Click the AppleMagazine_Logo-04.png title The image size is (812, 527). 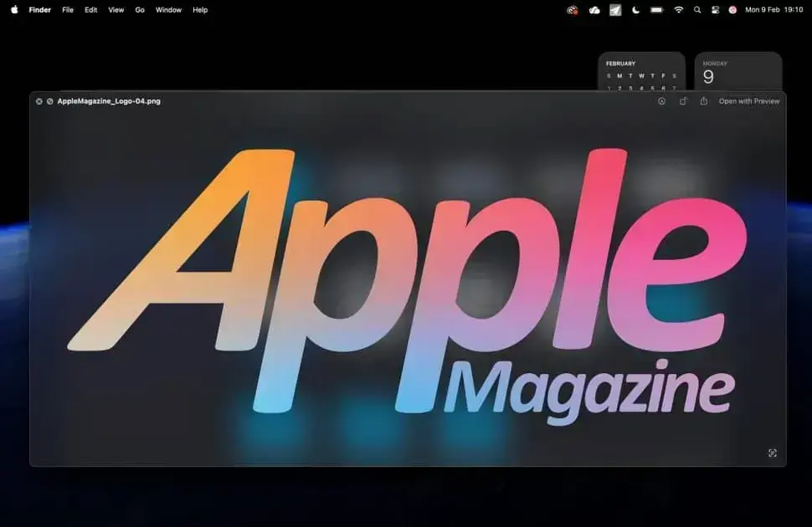click(109, 101)
